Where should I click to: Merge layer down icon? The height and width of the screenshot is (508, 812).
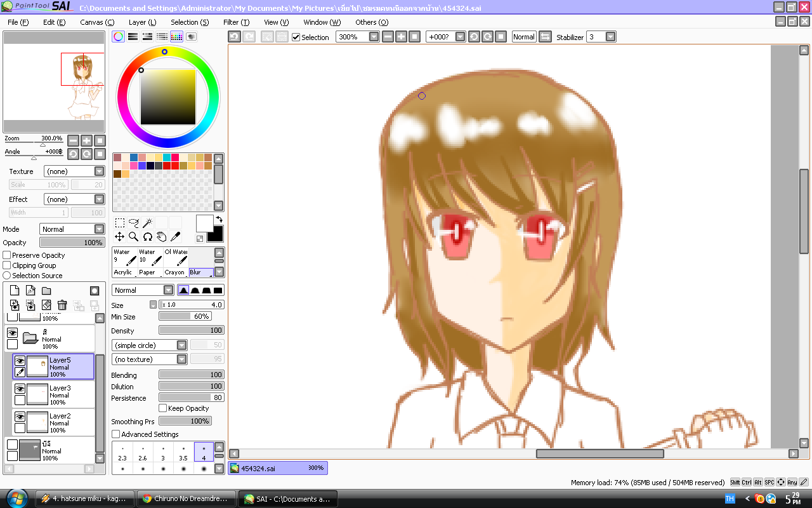click(x=30, y=305)
